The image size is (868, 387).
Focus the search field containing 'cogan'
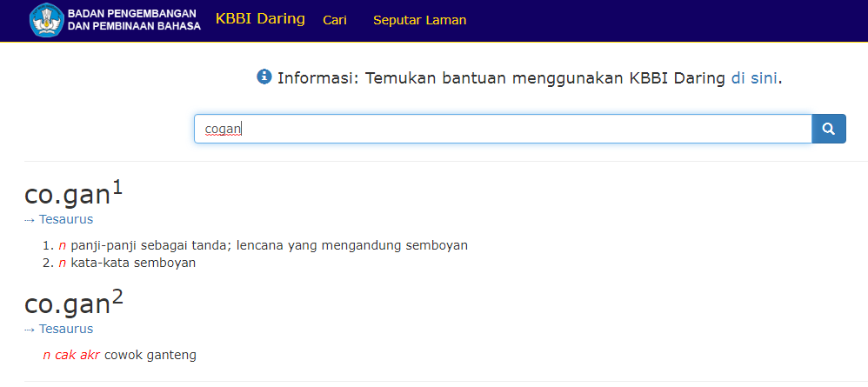tap(503, 129)
